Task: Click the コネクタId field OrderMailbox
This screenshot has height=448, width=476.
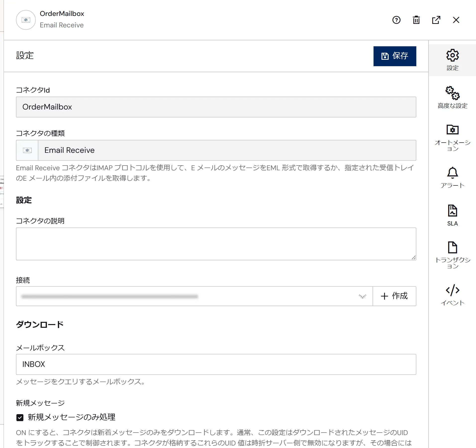Action: click(216, 107)
